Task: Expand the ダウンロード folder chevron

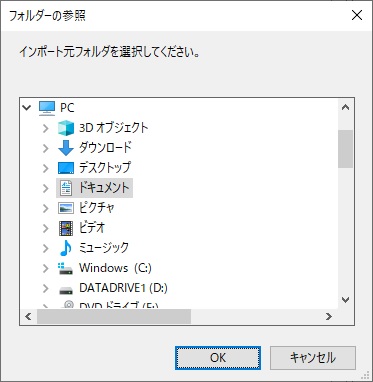Action: coord(46,148)
